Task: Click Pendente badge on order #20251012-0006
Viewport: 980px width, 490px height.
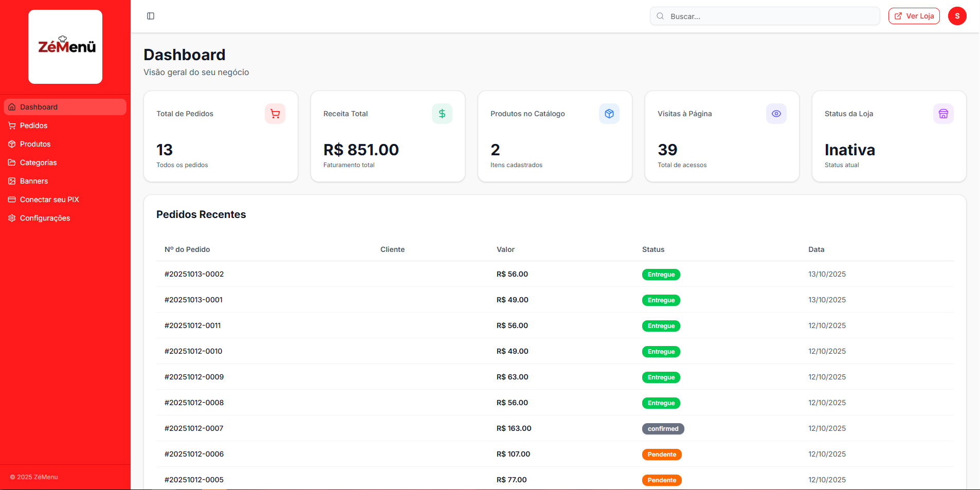Action: tap(662, 455)
